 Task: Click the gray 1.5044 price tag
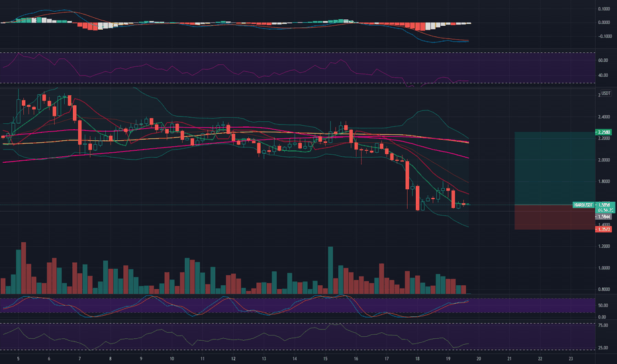click(604, 217)
